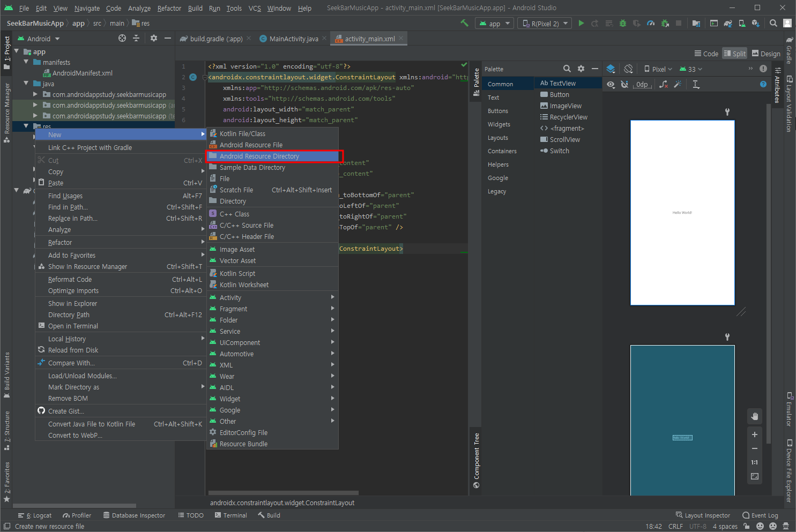Click the Orientation for Preview icon
Image resolution: width=796 pixels, height=532 pixels.
click(628, 69)
